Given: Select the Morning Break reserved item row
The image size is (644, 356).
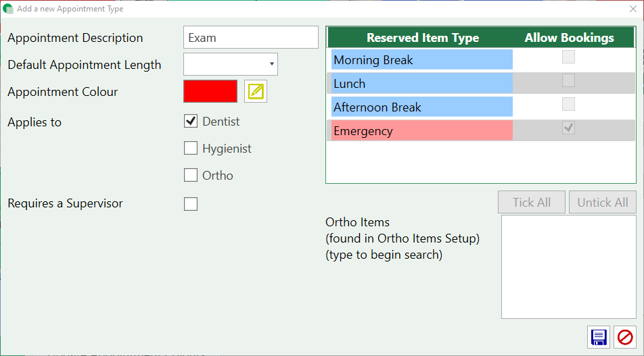Looking at the screenshot, I should click(421, 60).
